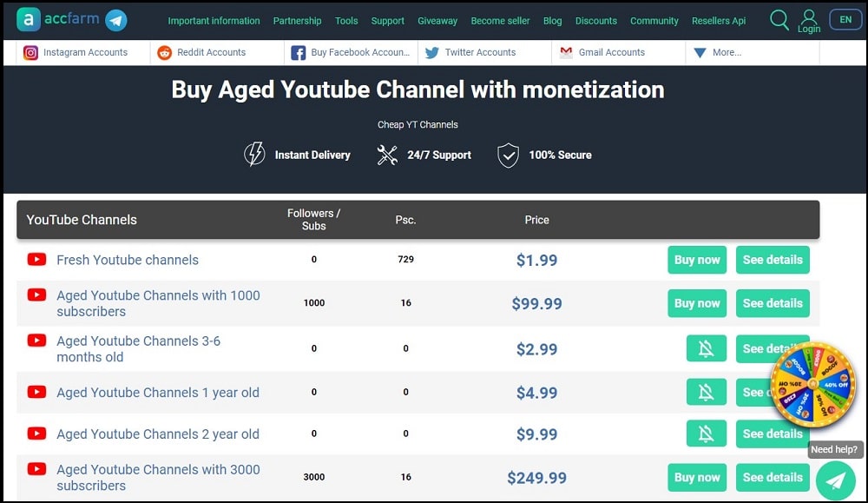Select the $99.99 price text
Image resolution: width=868 pixels, height=503 pixels.
(536, 303)
